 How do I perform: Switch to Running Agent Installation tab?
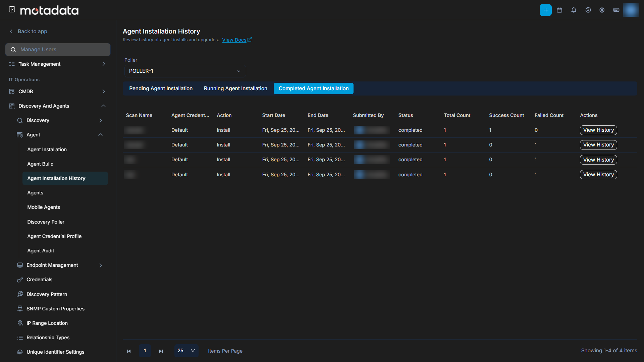tap(235, 88)
